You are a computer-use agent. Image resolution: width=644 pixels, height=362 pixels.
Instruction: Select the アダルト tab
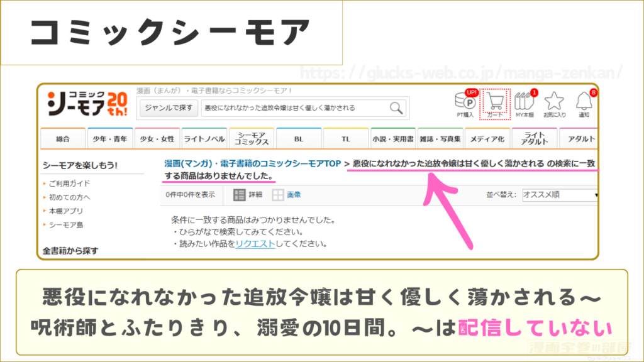coord(579,139)
